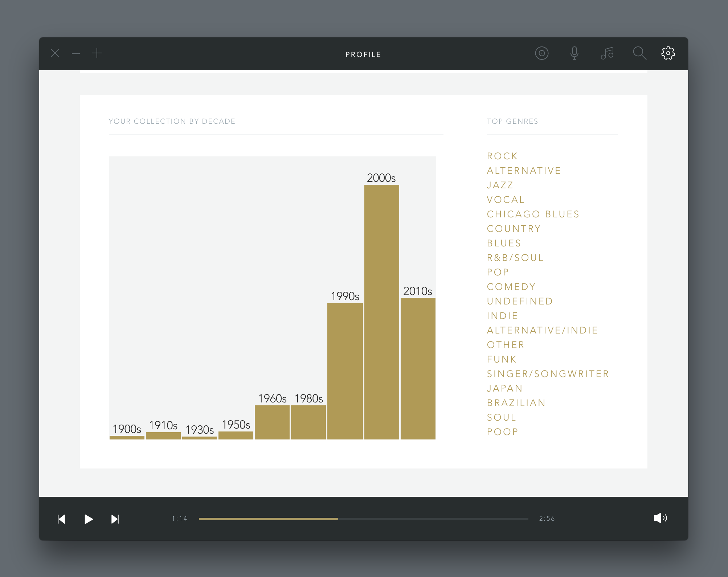The width and height of the screenshot is (728, 577).
Task: Select the 2010s bar in chart
Action: click(418, 368)
